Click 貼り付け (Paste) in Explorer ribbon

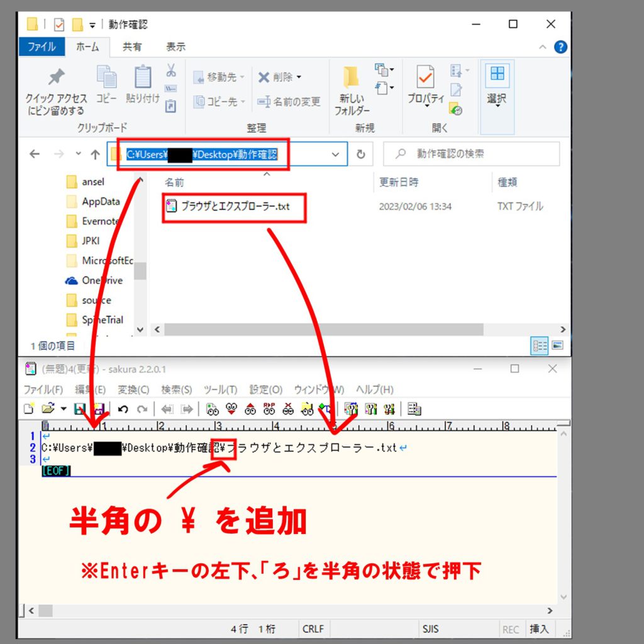(143, 85)
